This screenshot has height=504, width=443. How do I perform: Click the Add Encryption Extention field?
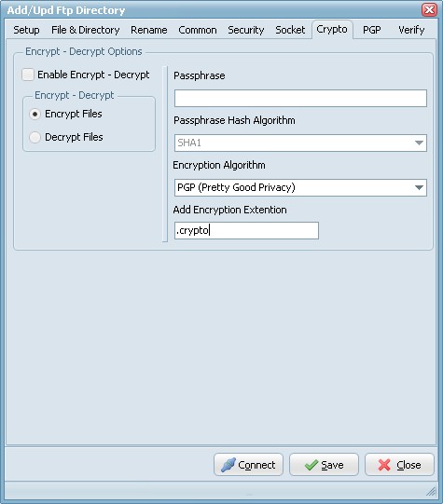pyautogui.click(x=246, y=230)
